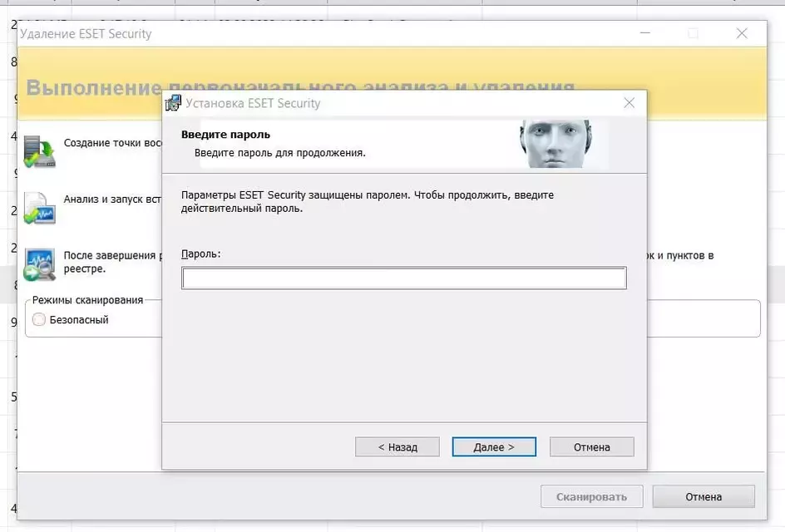Click the Режимы сканирования group label
This screenshot has width=785, height=532.
point(87,300)
